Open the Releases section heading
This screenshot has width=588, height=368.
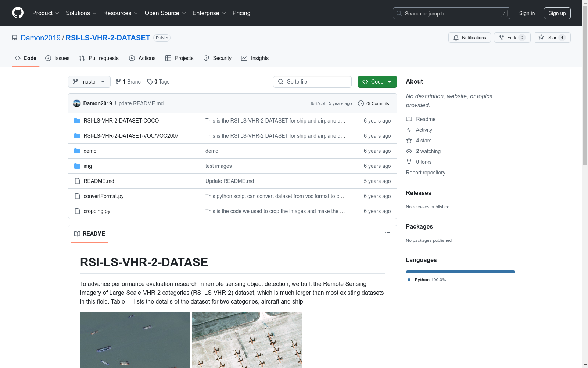(x=419, y=193)
